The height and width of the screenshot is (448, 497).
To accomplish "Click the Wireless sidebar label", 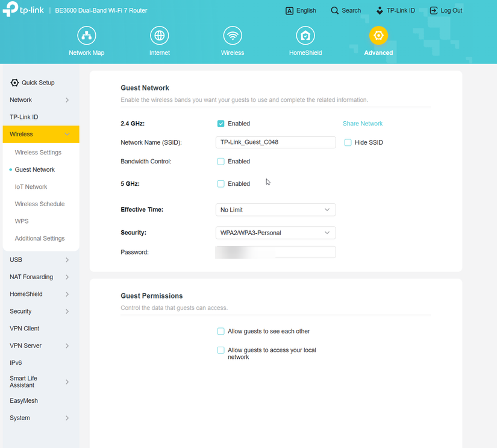I will pos(21,134).
